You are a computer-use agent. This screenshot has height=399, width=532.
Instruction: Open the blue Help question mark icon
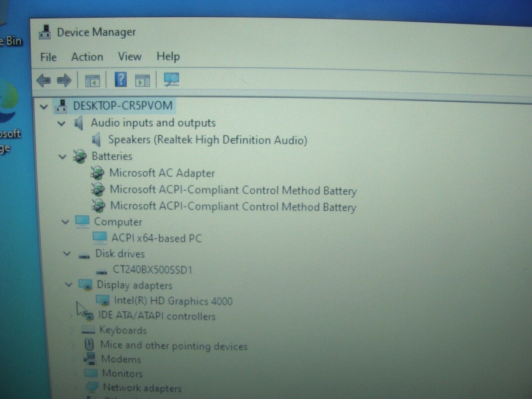point(120,80)
